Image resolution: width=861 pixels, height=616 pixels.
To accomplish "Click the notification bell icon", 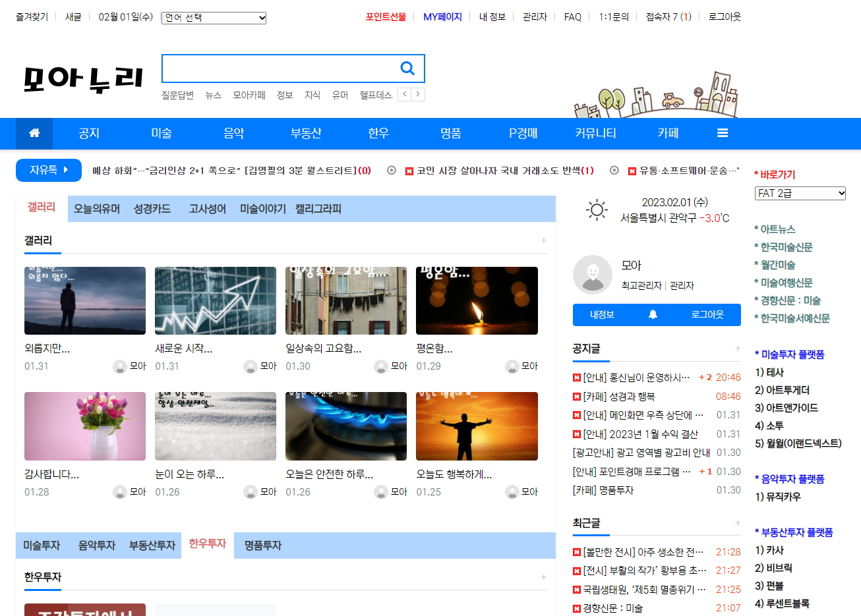I will pyautogui.click(x=653, y=314).
